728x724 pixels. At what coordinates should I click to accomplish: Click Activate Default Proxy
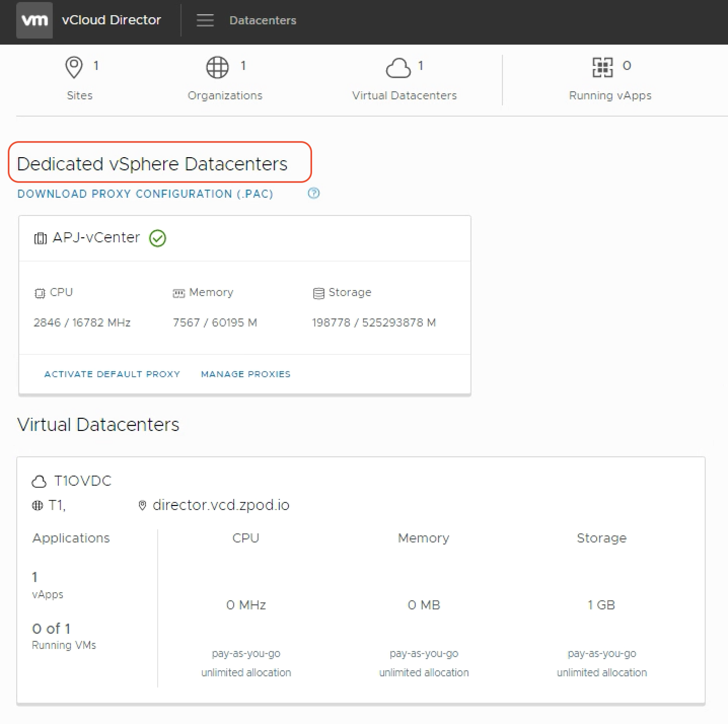112,374
